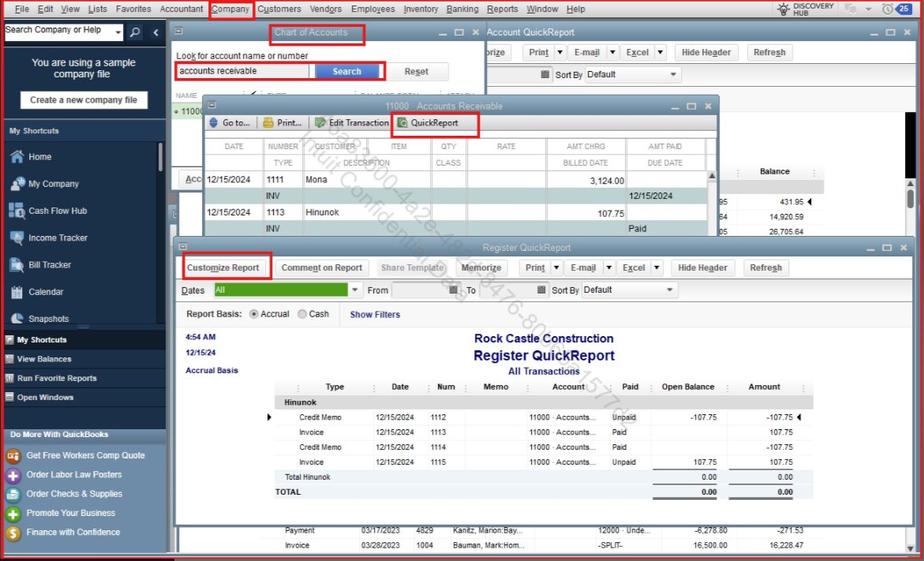Click Order Checks & Supplies icon
Image resolution: width=924 pixels, height=561 pixels.
tap(13, 495)
